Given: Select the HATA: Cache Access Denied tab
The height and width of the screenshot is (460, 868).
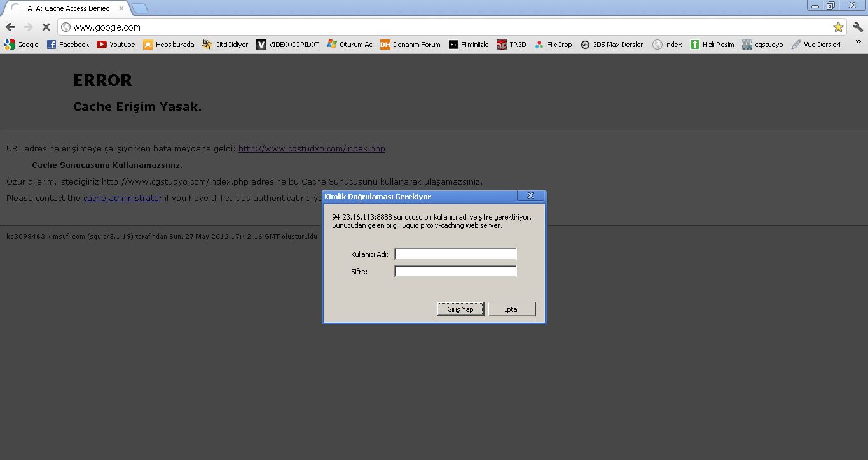Looking at the screenshot, I should click(65, 8).
